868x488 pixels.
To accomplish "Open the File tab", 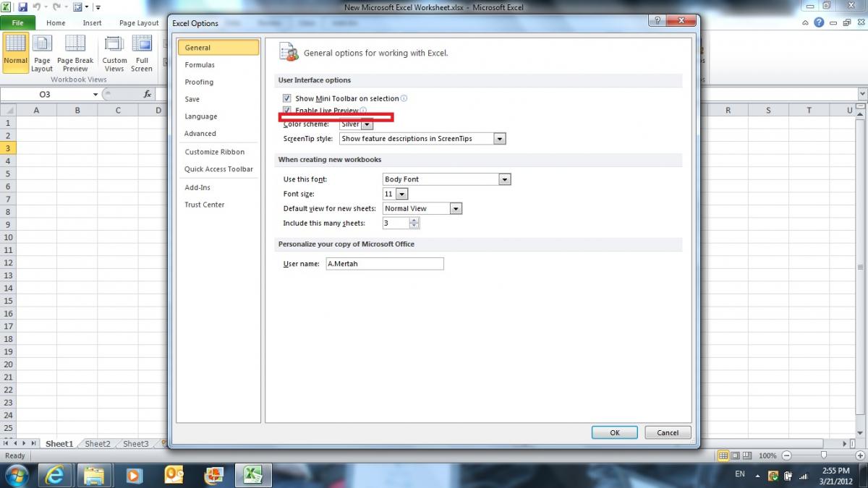I will coord(18,23).
